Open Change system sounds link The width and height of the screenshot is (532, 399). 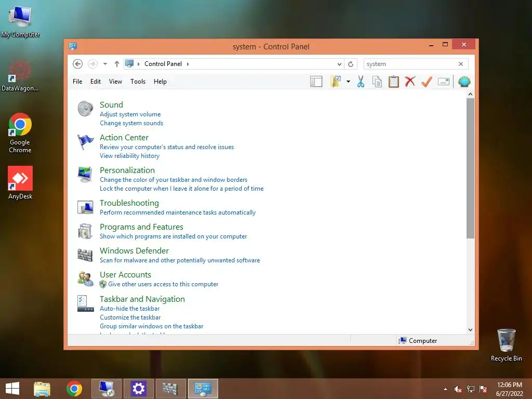click(131, 123)
